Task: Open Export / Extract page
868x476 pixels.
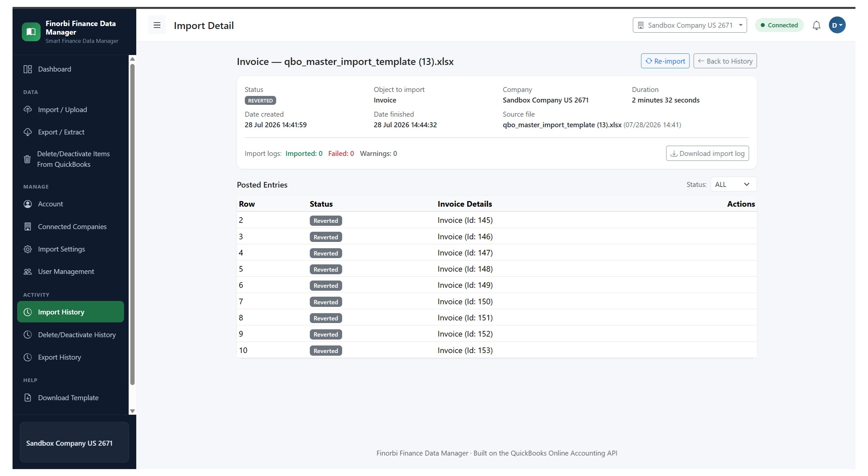Action: (71, 132)
